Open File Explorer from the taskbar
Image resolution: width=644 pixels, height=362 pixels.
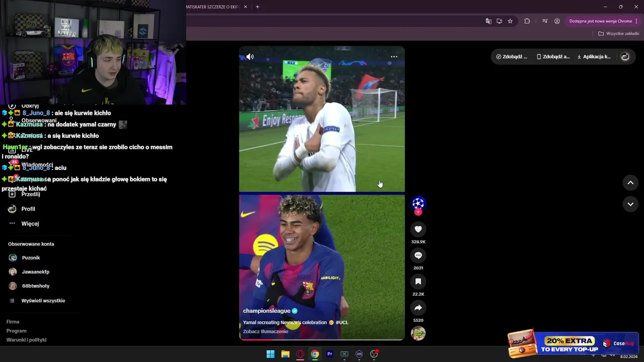click(285, 354)
